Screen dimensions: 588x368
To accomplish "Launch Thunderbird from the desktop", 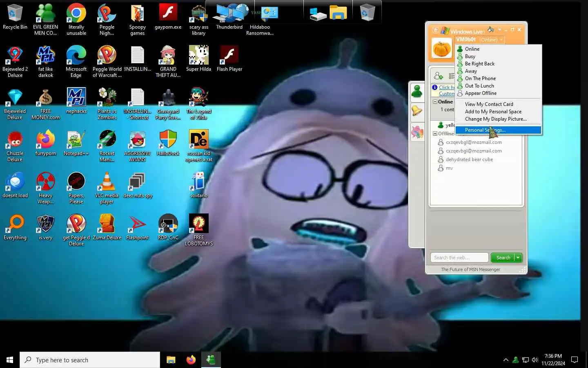I will (229, 17).
